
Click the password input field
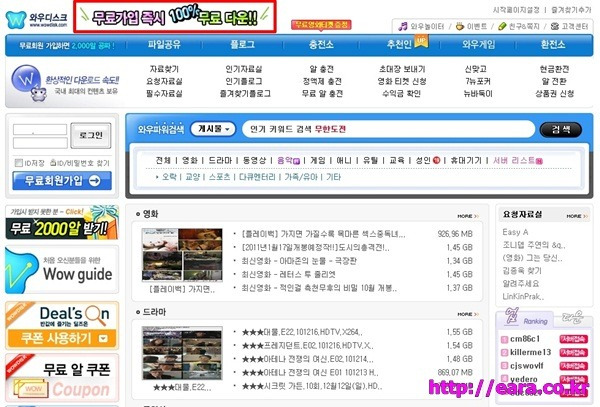click(x=40, y=143)
